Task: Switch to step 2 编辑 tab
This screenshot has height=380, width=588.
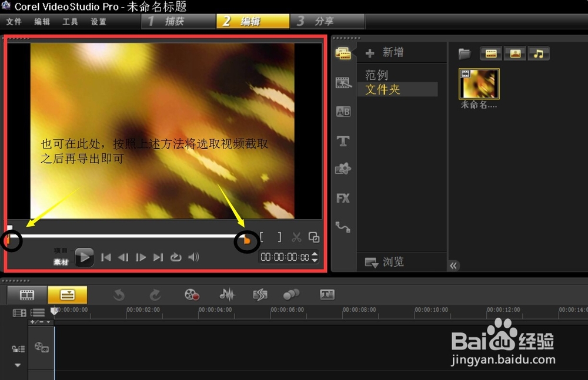Action: pyautogui.click(x=253, y=21)
